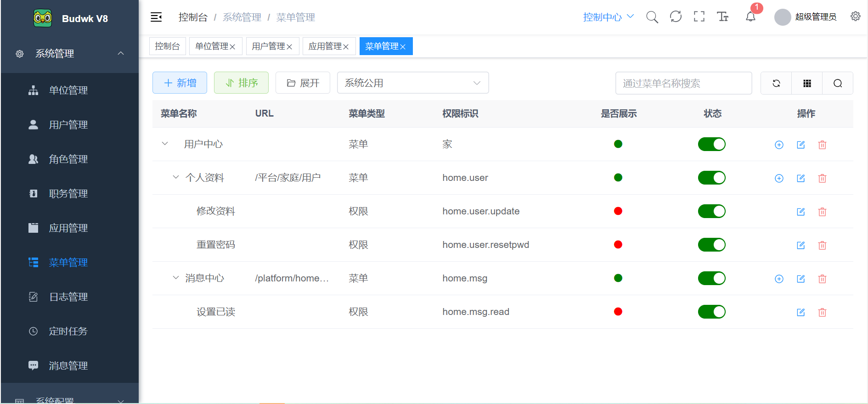Delete the 修改资料 permission row
Image resolution: width=868 pixels, height=404 pixels.
tap(822, 212)
